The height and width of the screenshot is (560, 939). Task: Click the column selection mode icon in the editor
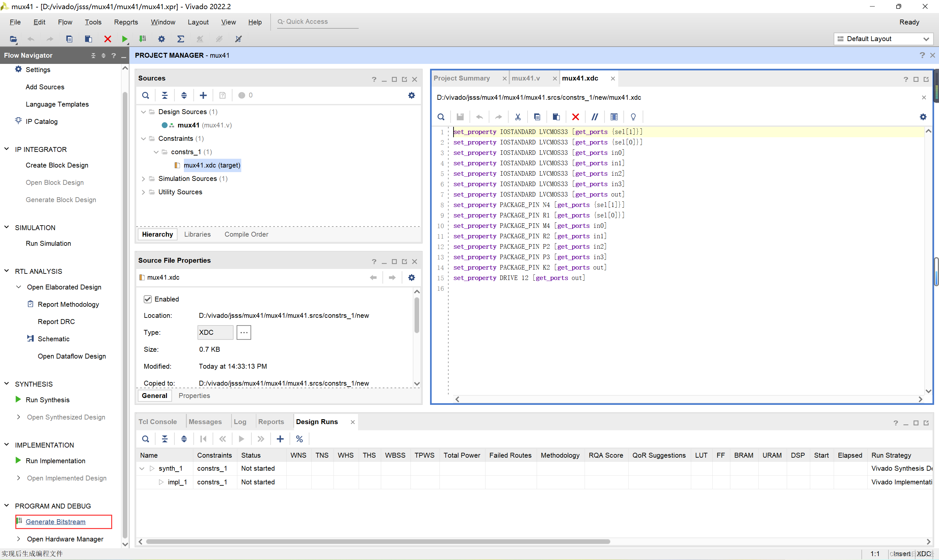(x=614, y=117)
